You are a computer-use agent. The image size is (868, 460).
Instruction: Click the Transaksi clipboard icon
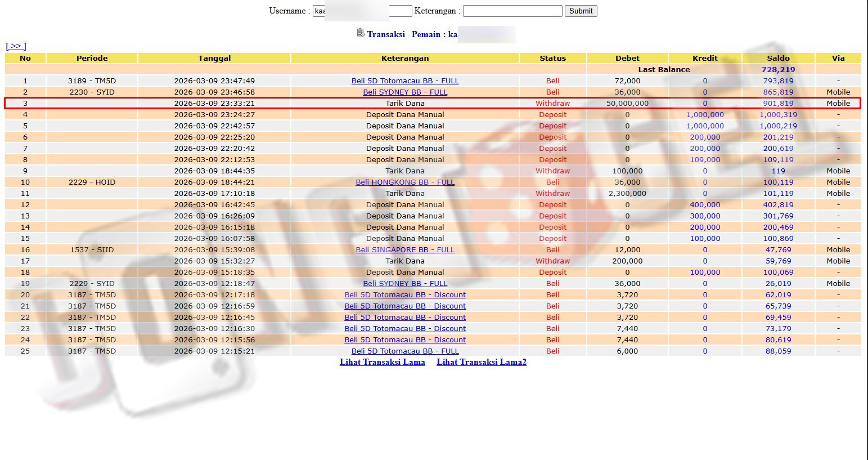coord(361,33)
